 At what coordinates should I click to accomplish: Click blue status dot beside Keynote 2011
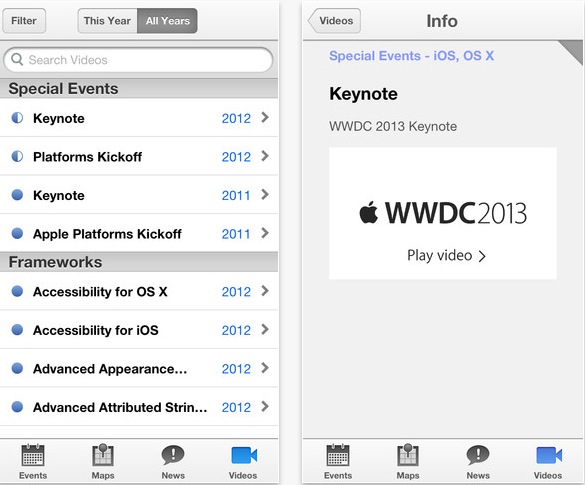coord(17,195)
